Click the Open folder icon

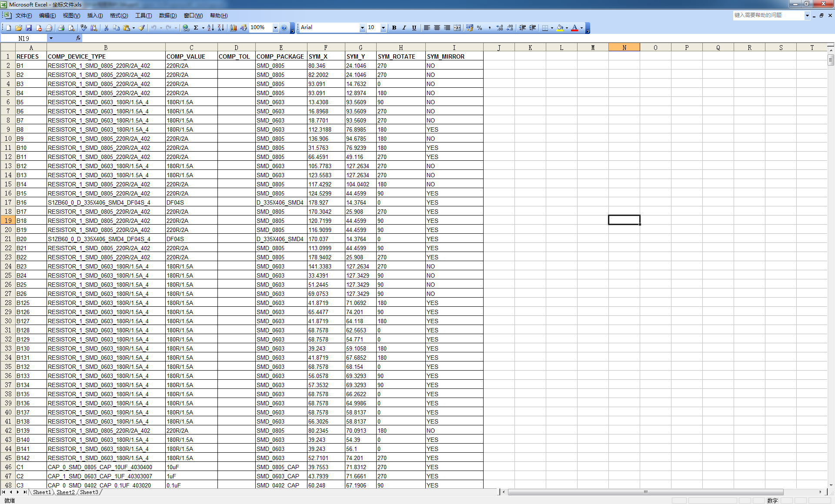pyautogui.click(x=19, y=28)
